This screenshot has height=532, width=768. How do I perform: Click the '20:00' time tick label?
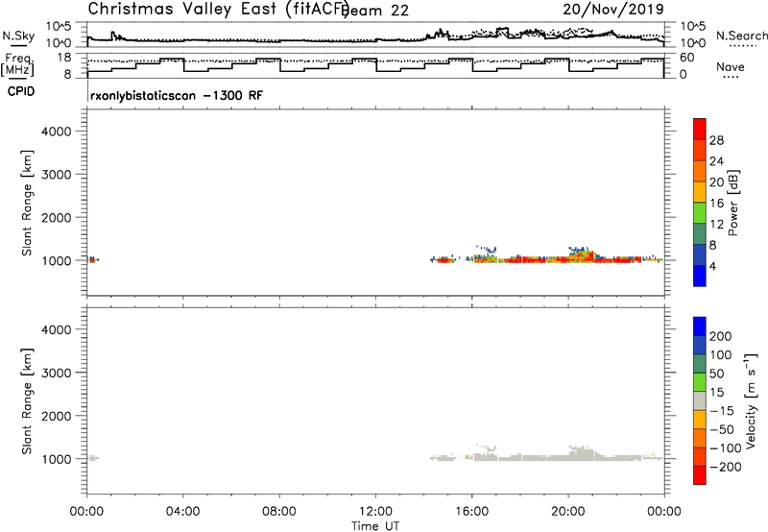coord(568,512)
